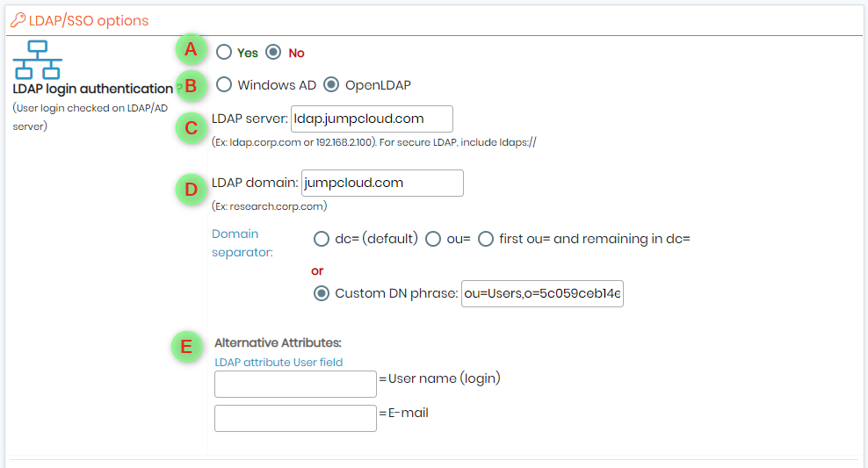Screen dimensions: 868x468
Task: Click the green circle marker E
Action: coord(186,347)
